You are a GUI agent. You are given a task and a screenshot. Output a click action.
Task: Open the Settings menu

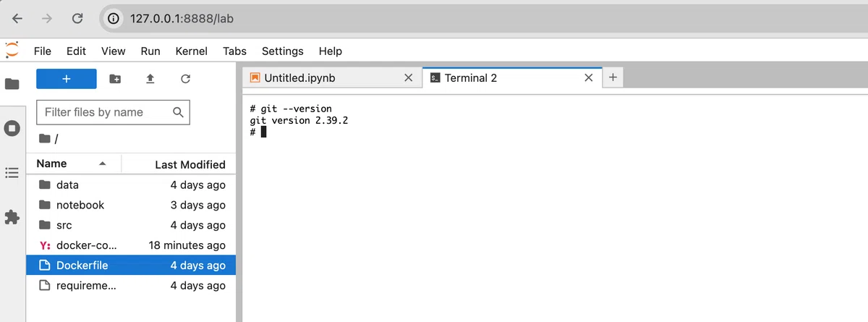282,51
